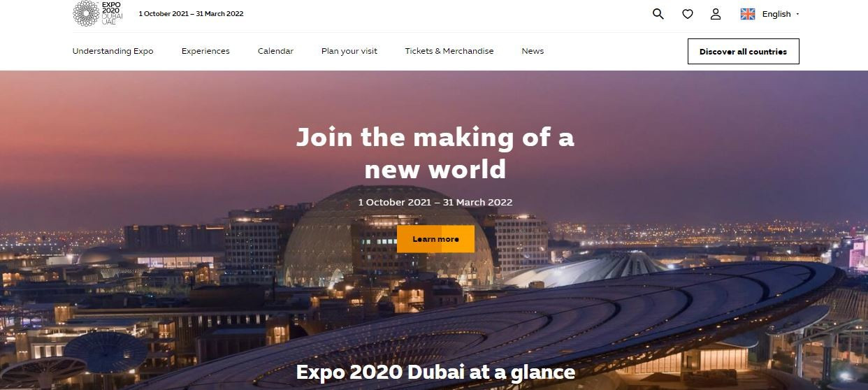Click the 'Join the making of a new world' heading
This screenshot has height=390, width=868.
pyautogui.click(x=435, y=152)
